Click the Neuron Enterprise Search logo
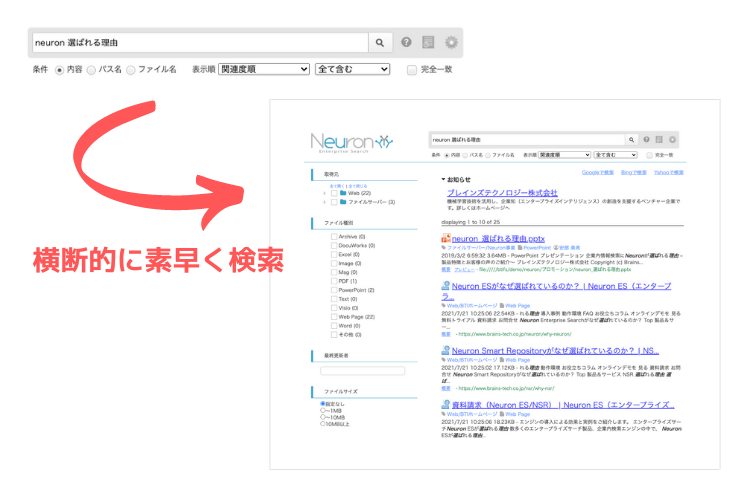 [352, 143]
